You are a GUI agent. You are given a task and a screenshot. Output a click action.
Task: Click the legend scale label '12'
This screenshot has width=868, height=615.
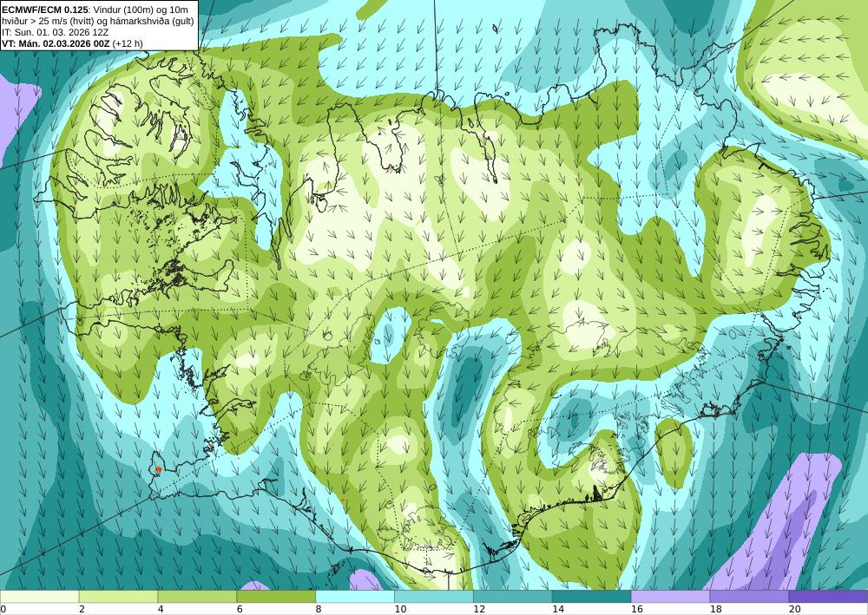pos(479,610)
